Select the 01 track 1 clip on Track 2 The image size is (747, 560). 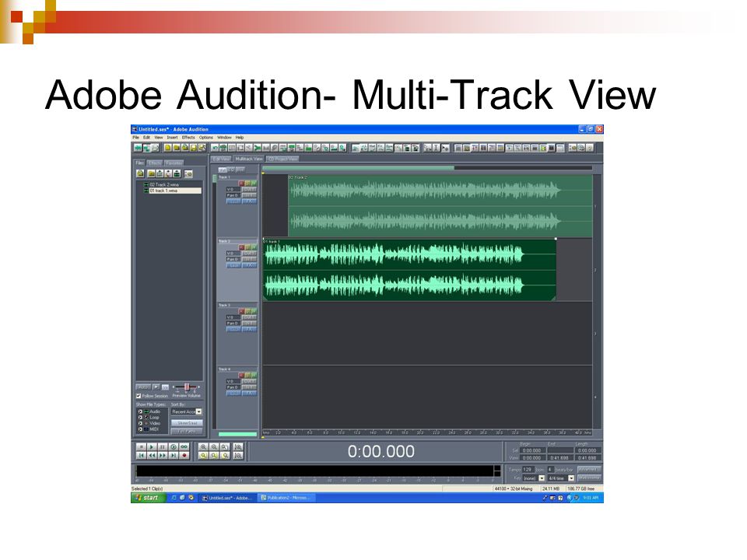pos(410,270)
